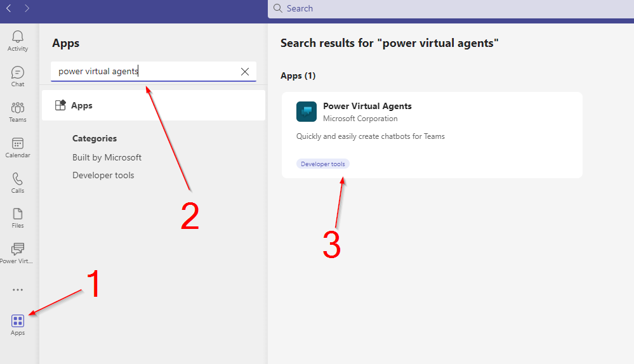Open Calls in the sidebar
The width and height of the screenshot is (634, 364).
[18, 183]
